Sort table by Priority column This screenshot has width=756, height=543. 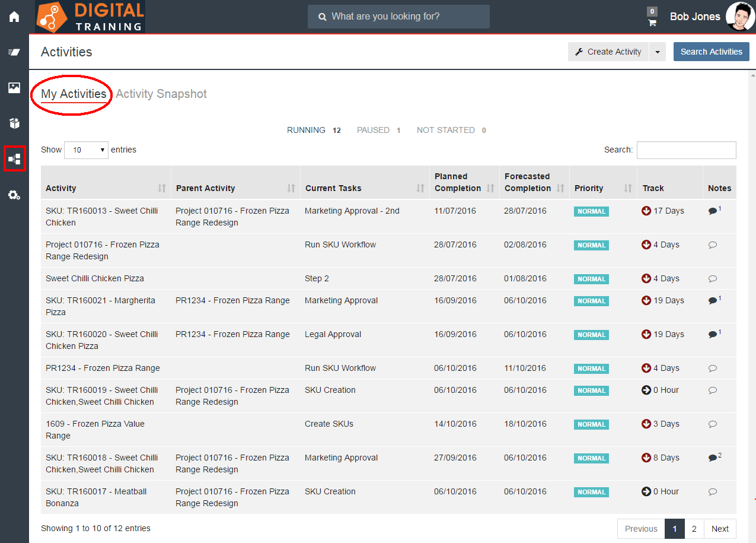pos(602,188)
